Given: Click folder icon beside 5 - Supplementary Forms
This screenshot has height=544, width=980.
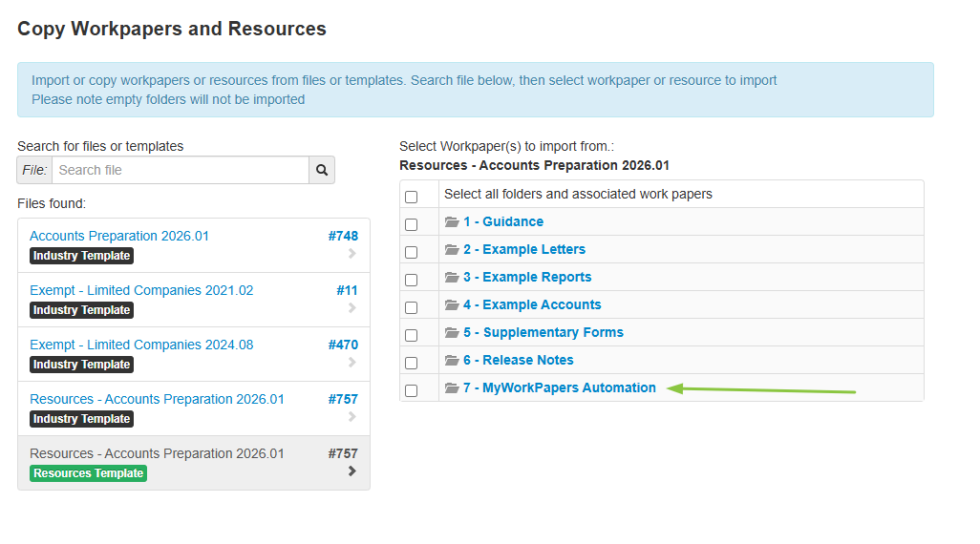Looking at the screenshot, I should coord(452,333).
